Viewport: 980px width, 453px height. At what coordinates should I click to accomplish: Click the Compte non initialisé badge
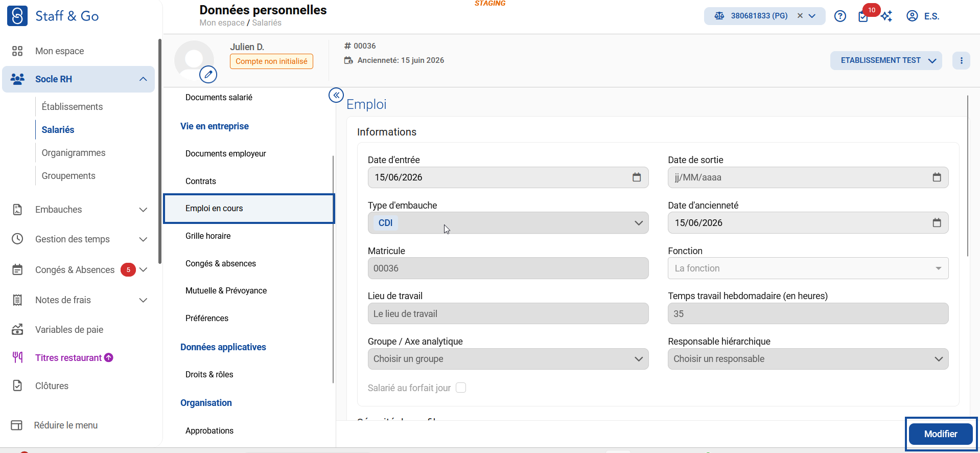(271, 61)
